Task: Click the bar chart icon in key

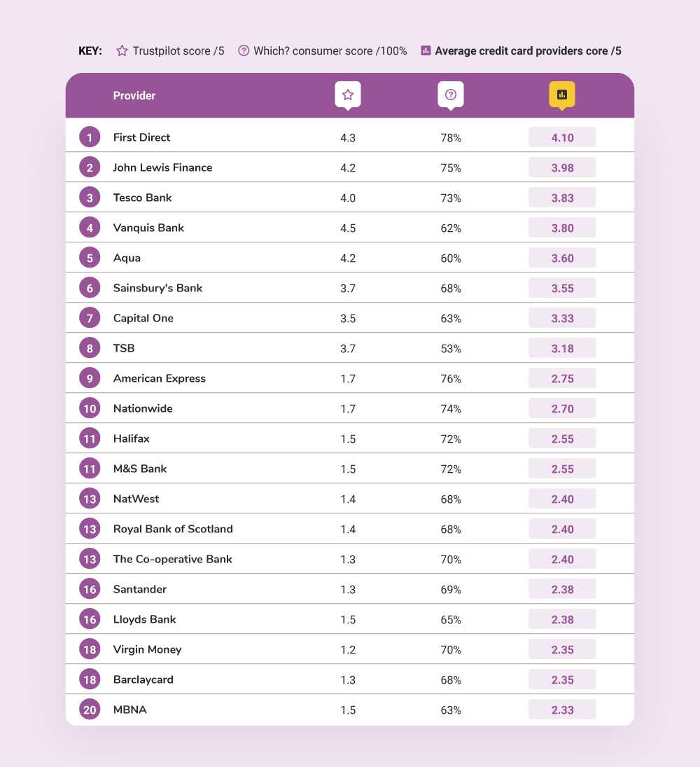Action: [426, 50]
